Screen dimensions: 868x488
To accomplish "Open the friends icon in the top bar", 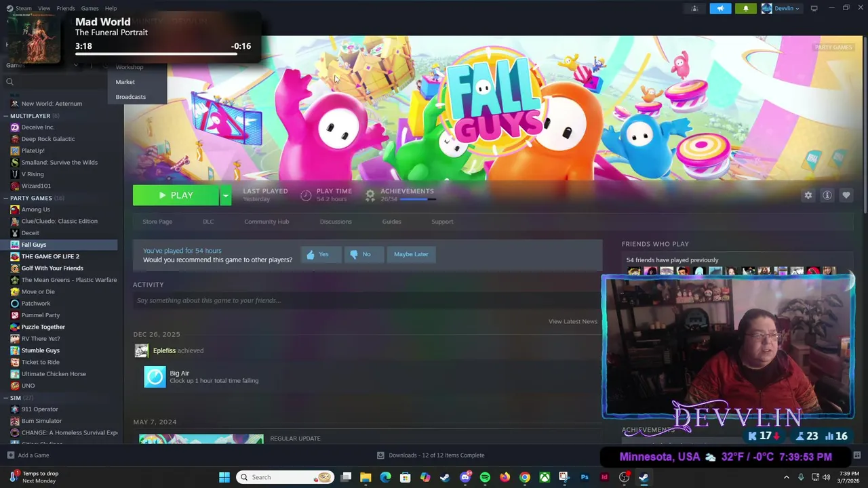I will pos(694,8).
